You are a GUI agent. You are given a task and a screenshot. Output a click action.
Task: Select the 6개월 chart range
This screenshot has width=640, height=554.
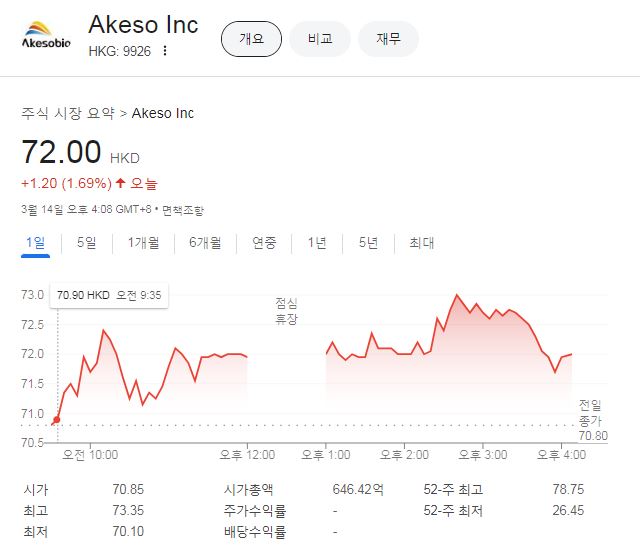click(x=205, y=243)
